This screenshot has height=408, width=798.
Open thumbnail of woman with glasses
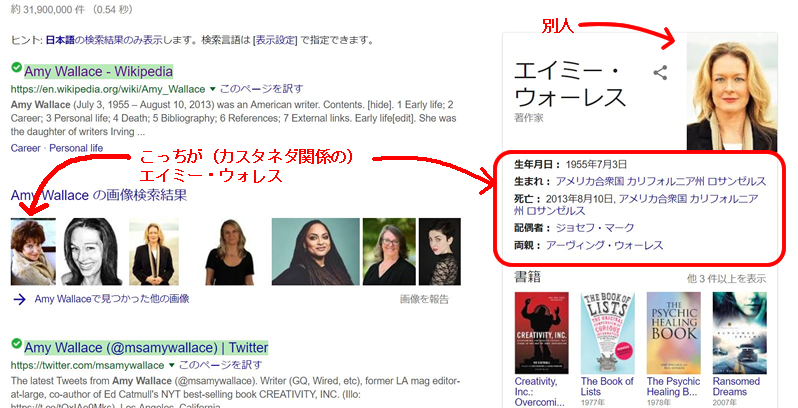pyautogui.click(x=389, y=251)
